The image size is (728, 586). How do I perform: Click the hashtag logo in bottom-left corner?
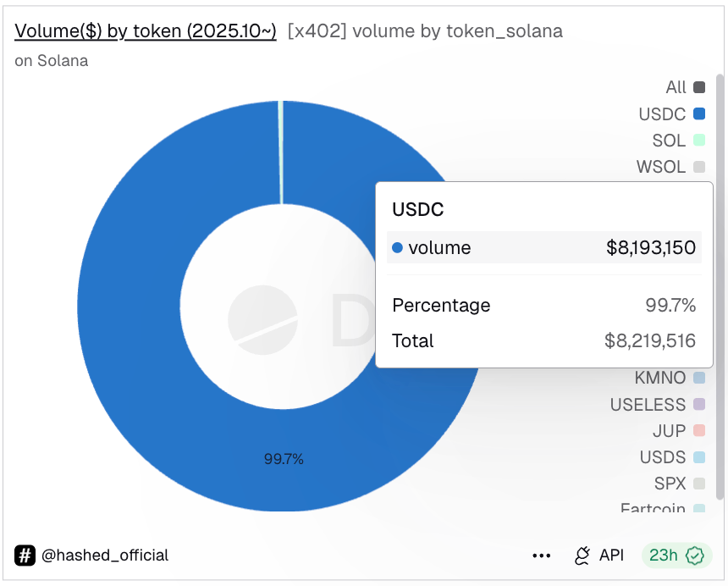pyautogui.click(x=24, y=556)
